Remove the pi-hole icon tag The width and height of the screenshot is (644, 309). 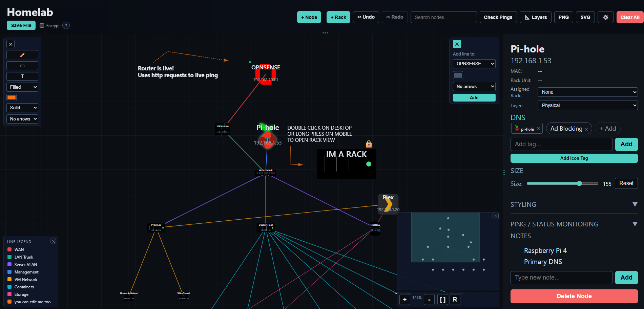pos(538,129)
